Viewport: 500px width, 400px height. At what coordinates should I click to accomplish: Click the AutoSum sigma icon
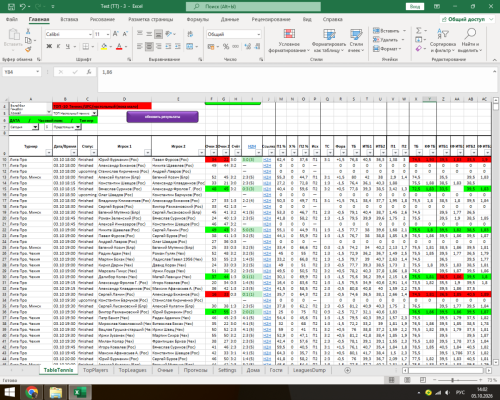pyautogui.click(x=419, y=31)
